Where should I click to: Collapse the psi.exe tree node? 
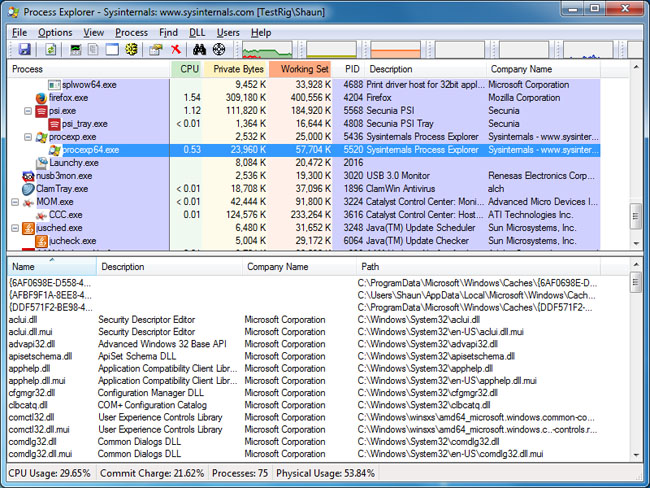pyautogui.click(x=28, y=111)
